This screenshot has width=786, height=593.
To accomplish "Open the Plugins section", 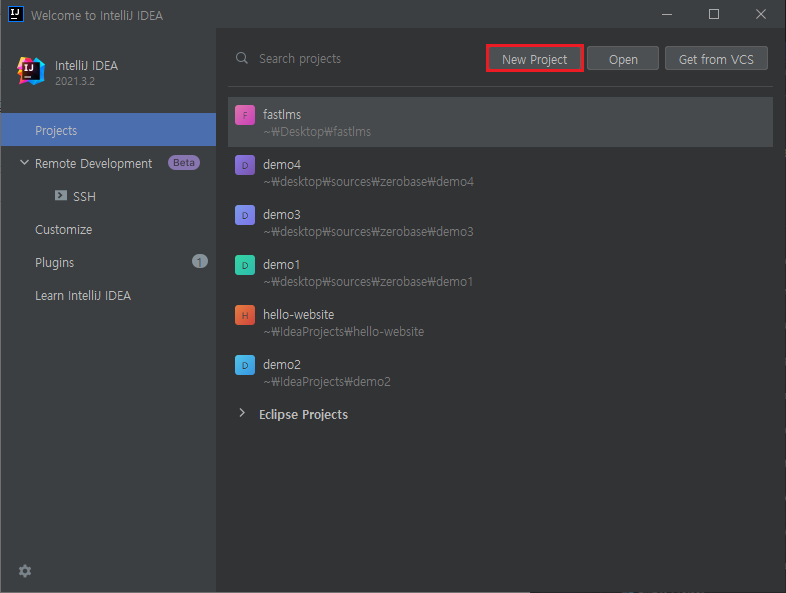I will pyautogui.click(x=108, y=262).
